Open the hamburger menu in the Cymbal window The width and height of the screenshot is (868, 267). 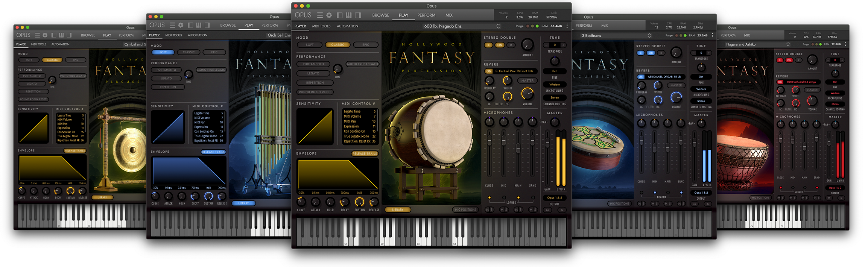(x=37, y=35)
